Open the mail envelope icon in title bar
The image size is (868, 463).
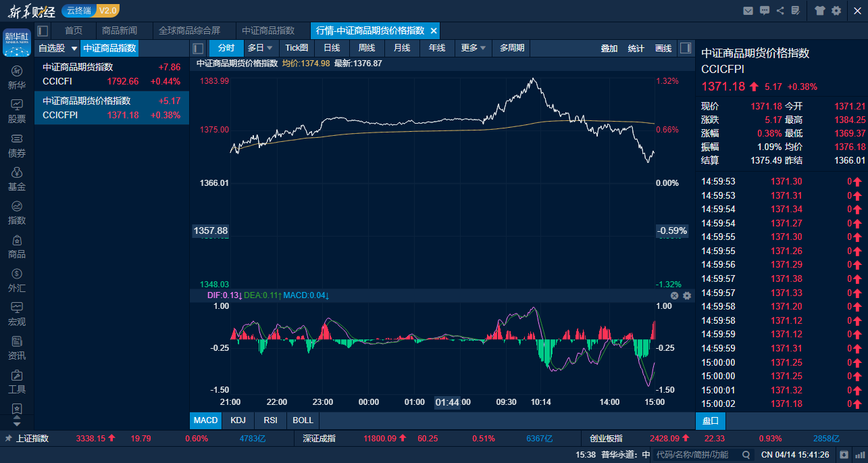748,10
